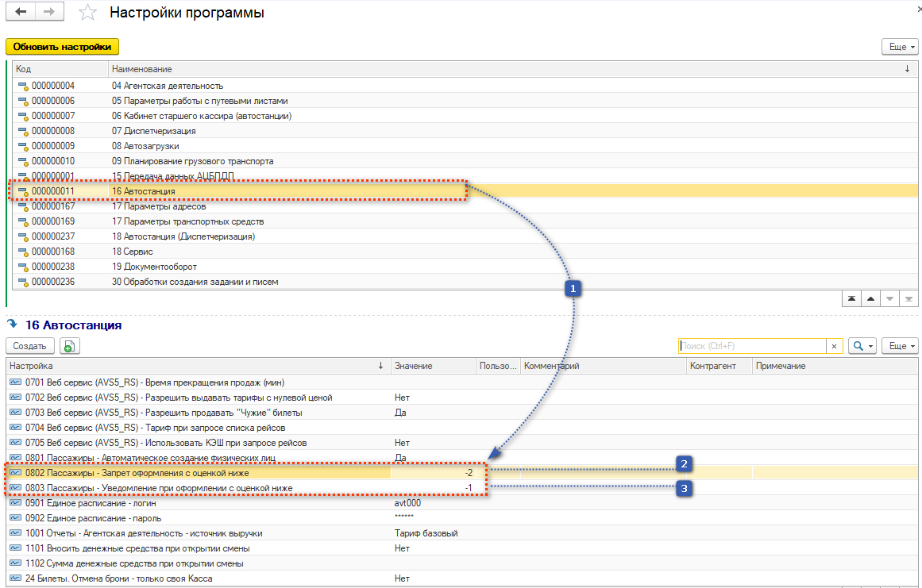Image resolution: width=922 pixels, height=588 pixels.
Task: Click the copy-create icon next to Создать
Action: [71, 346]
